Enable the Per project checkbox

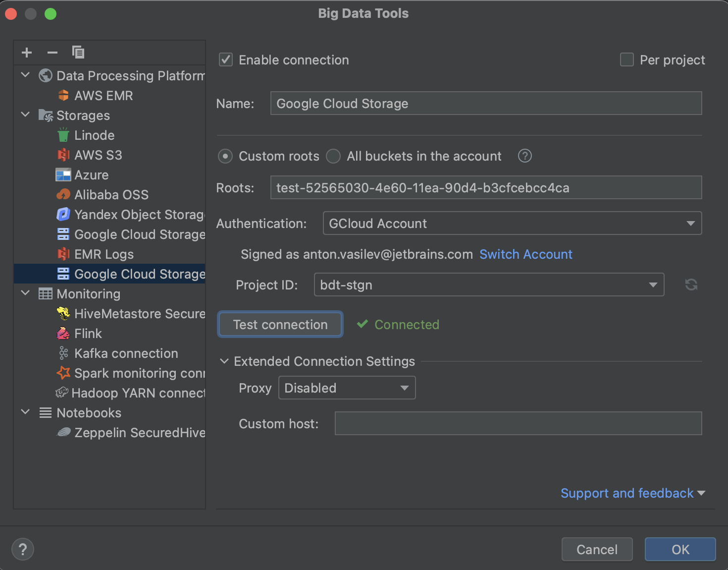[626, 59]
